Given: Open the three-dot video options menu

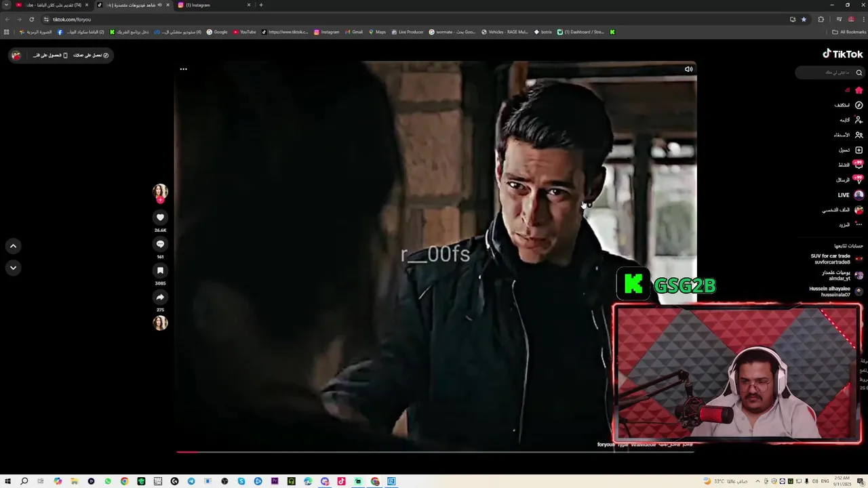Looking at the screenshot, I should point(183,69).
